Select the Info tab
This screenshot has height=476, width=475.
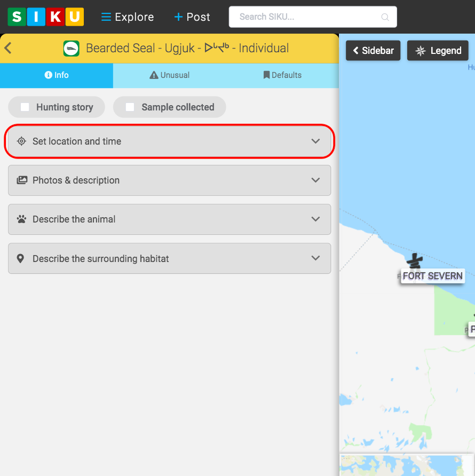[57, 75]
